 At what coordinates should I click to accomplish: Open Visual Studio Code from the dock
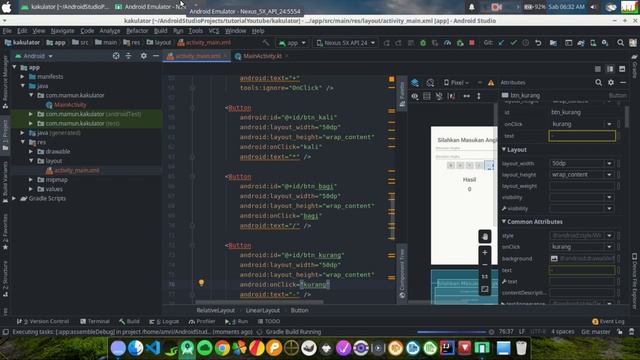click(153, 348)
